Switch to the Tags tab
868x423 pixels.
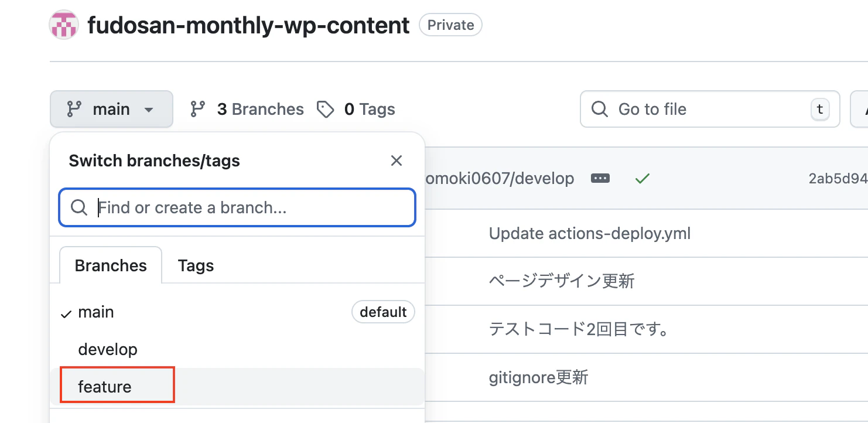click(x=196, y=265)
